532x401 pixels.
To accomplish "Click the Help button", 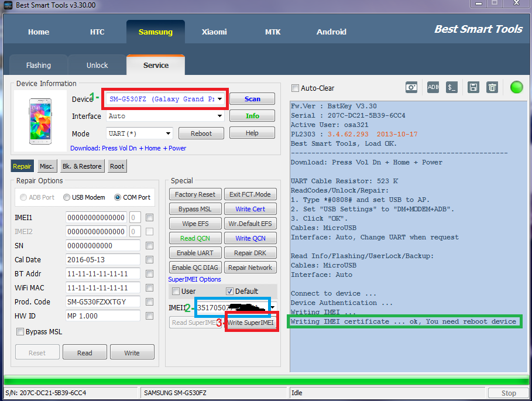I will (252, 133).
